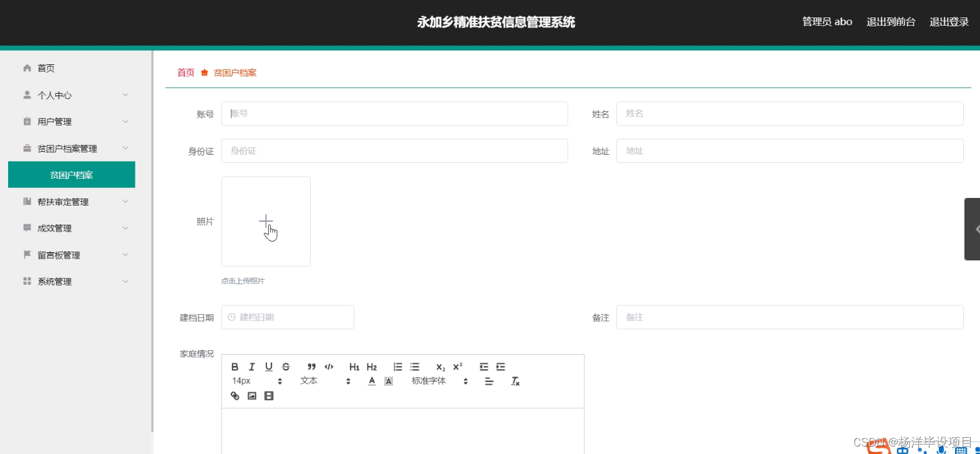Screen dimensions: 980x454
Task: Expand the 用户管理 menu chevron
Action: (x=125, y=122)
